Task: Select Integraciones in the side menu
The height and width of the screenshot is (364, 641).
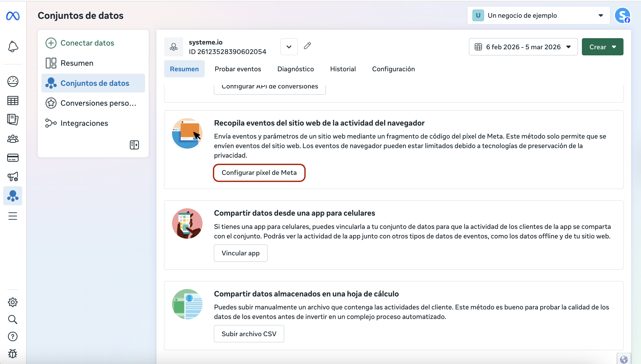Action: click(84, 123)
